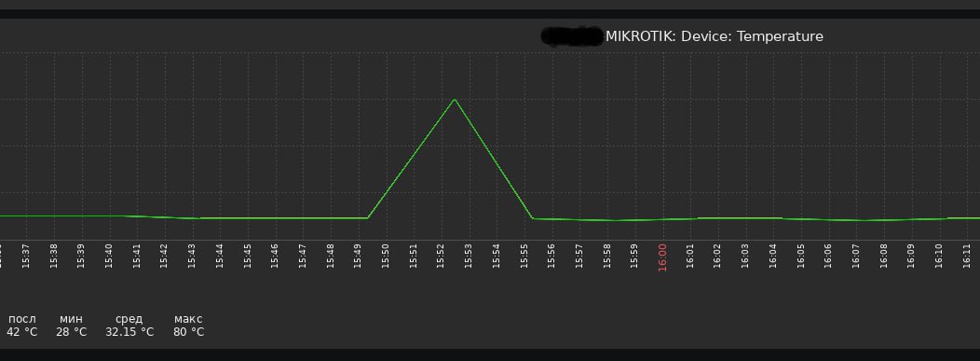This screenshot has width=980, height=361.
Task: Click the сред column header in legend
Action: coord(129,319)
